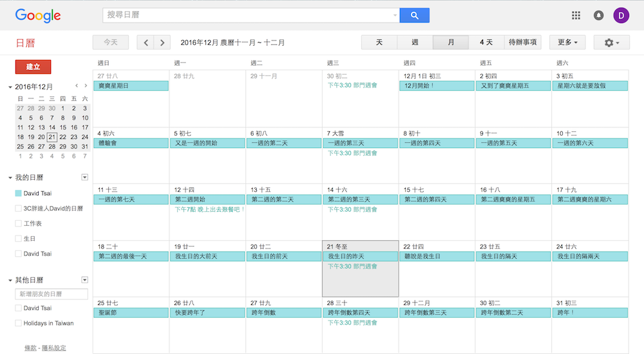Switch to the 週 view
Image resolution: width=644 pixels, height=354 pixels.
click(415, 42)
